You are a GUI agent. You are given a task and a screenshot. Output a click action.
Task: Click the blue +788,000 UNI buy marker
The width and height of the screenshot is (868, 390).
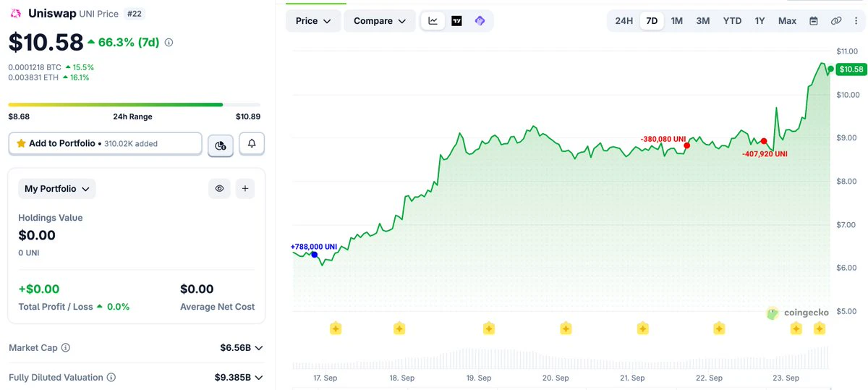click(314, 255)
